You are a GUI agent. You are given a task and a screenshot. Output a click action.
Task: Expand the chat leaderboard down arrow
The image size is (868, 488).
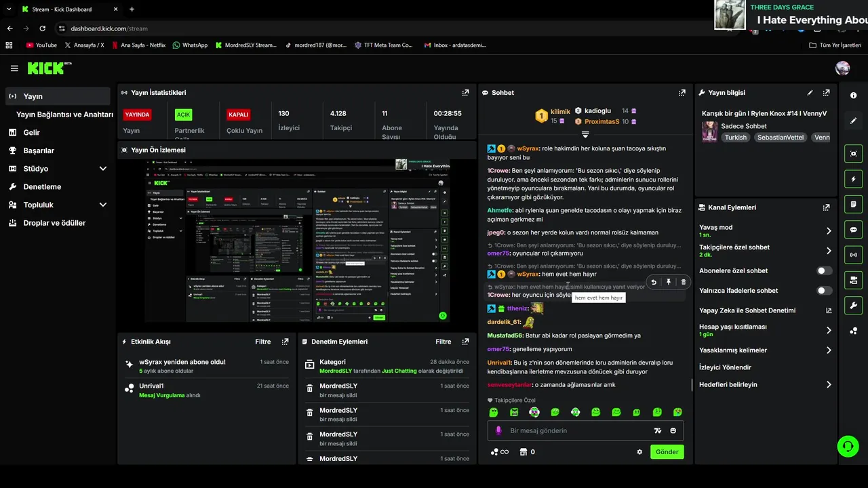pos(585,135)
